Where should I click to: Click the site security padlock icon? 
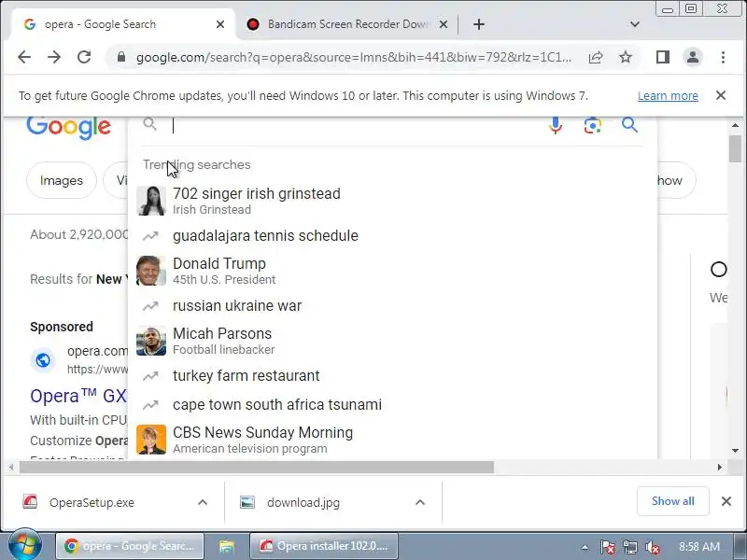tap(121, 57)
